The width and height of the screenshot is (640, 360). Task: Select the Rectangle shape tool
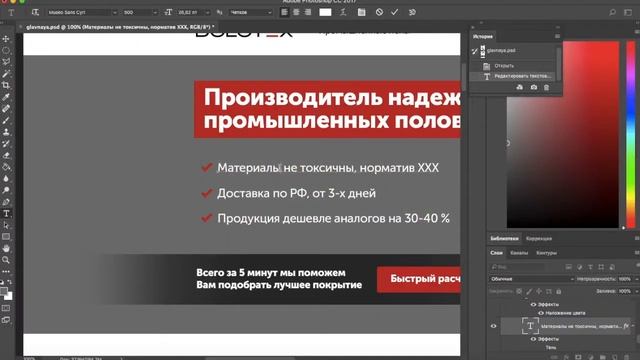pyautogui.click(x=6, y=237)
